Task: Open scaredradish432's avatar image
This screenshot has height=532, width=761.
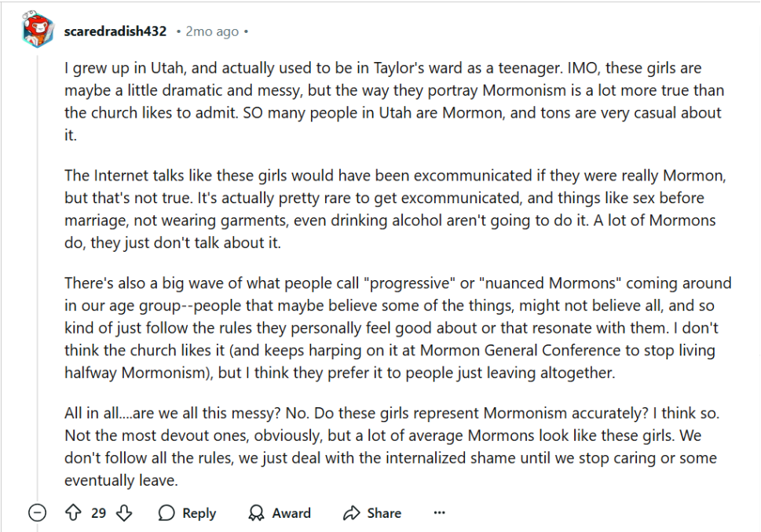Action: [x=38, y=30]
